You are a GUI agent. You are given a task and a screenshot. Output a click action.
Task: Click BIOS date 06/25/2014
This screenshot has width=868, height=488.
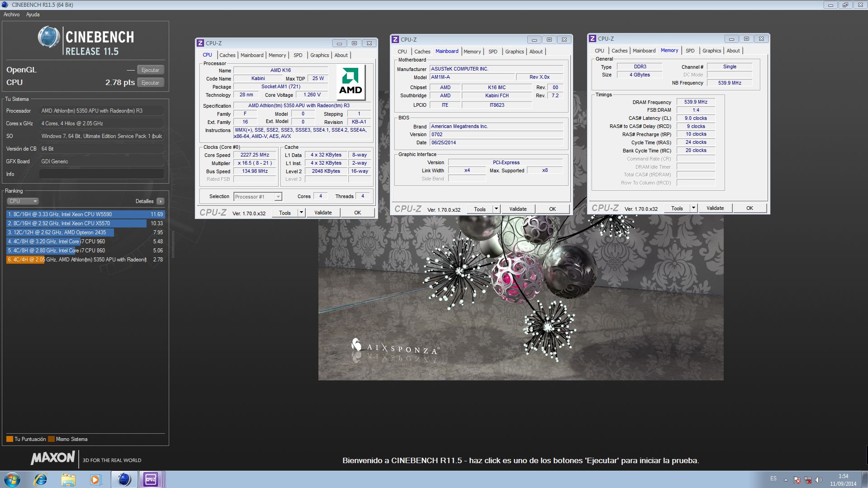pos(496,142)
